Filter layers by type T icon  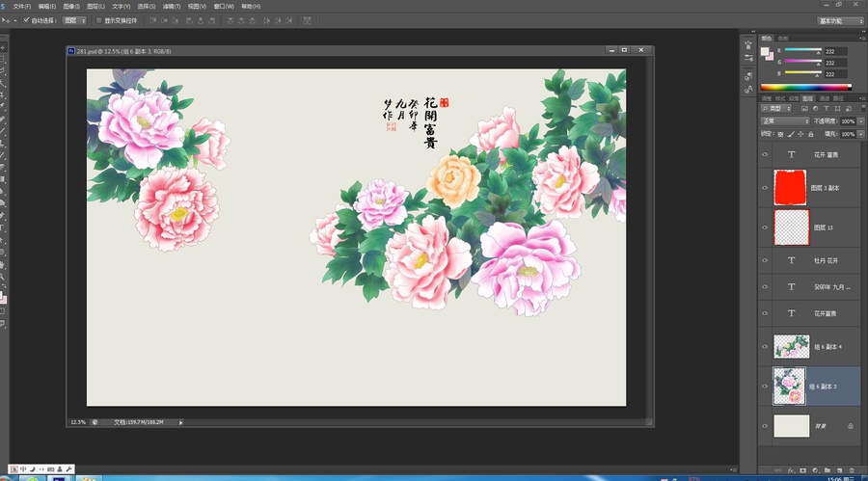(x=826, y=109)
